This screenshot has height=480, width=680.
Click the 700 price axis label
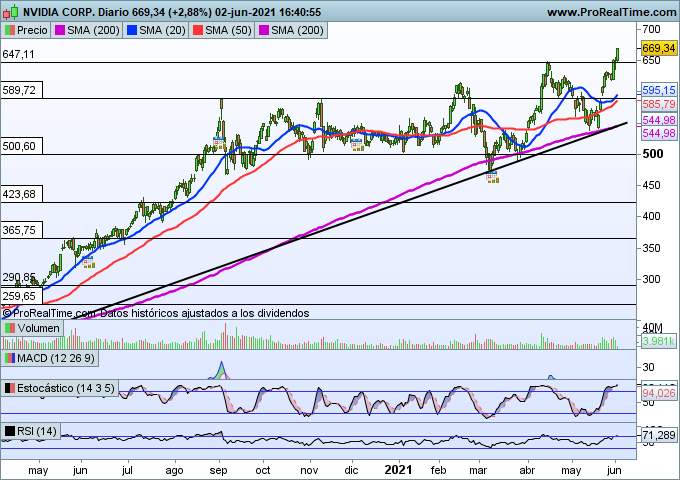pyautogui.click(x=651, y=29)
